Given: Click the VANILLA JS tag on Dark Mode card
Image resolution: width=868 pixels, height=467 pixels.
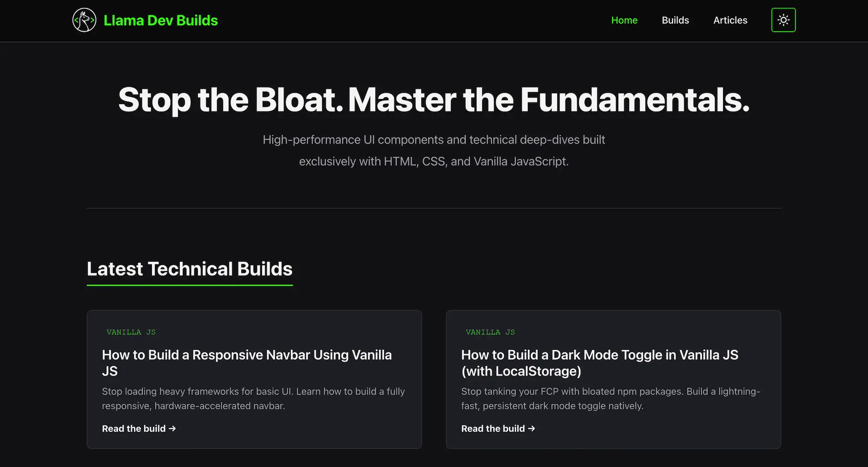Looking at the screenshot, I should pyautogui.click(x=490, y=332).
